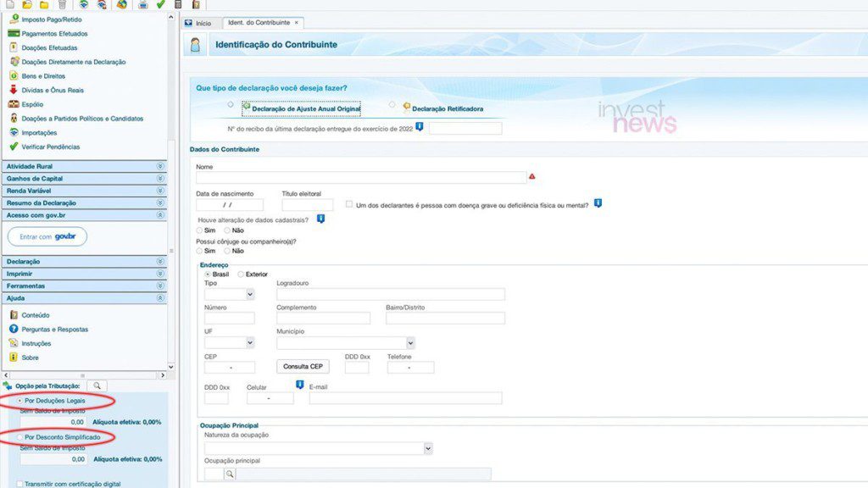Open Dívidas e Ônus Reais section
868x488 pixels.
(x=53, y=90)
